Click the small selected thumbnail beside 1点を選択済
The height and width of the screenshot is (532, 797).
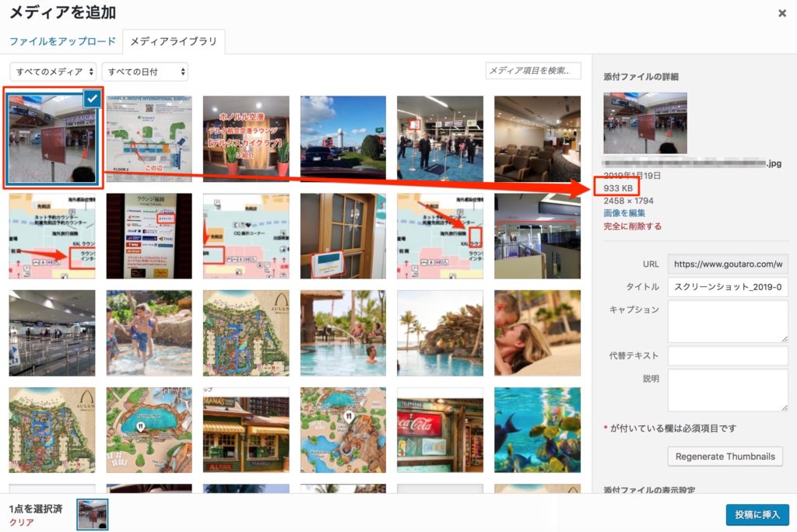[x=93, y=514]
